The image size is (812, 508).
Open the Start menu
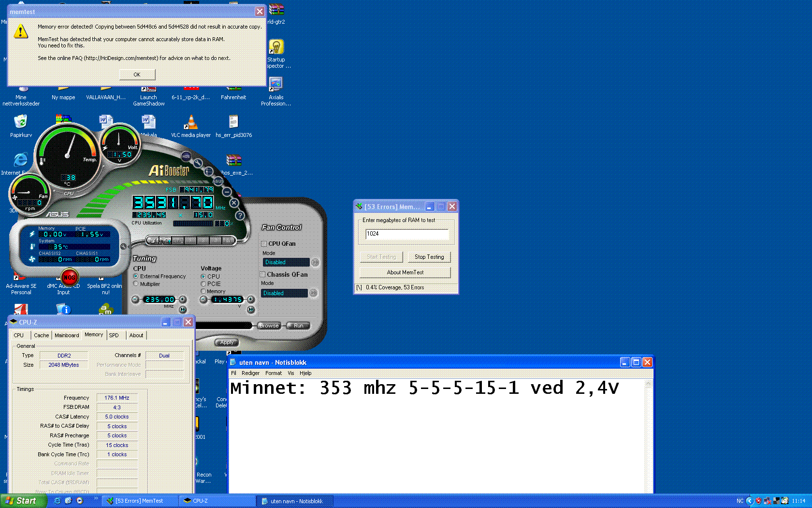point(23,501)
